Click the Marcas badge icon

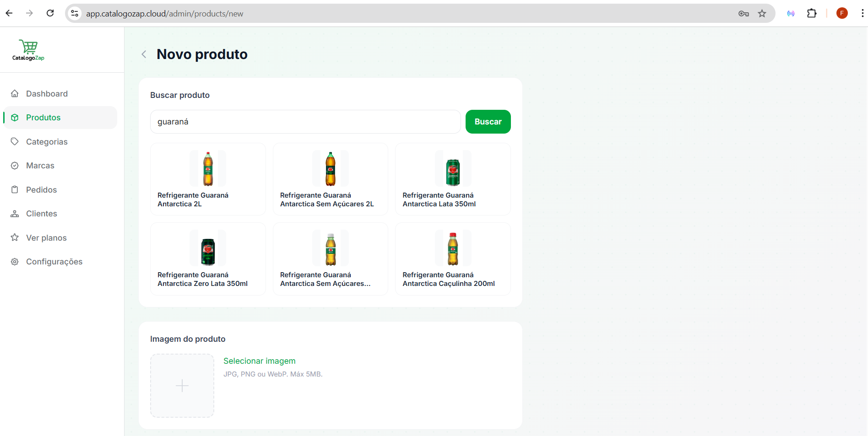tap(15, 166)
